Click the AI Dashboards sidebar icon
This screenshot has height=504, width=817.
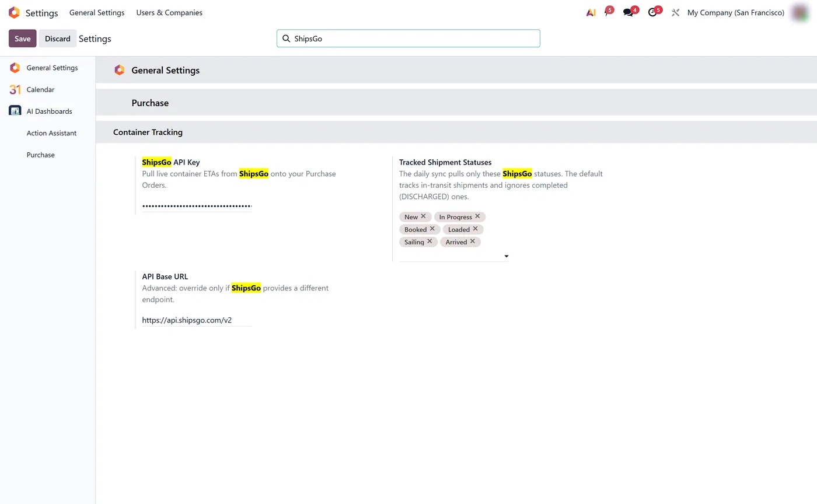tap(15, 111)
